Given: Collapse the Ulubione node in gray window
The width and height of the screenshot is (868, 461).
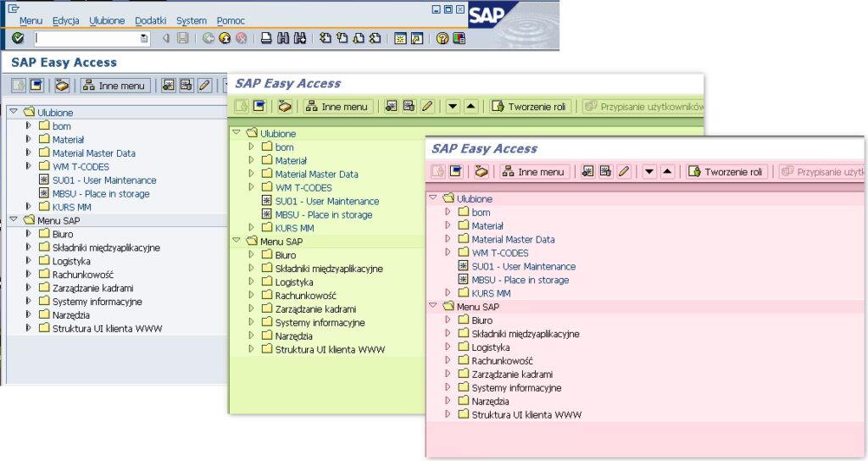Looking at the screenshot, I should (13, 112).
